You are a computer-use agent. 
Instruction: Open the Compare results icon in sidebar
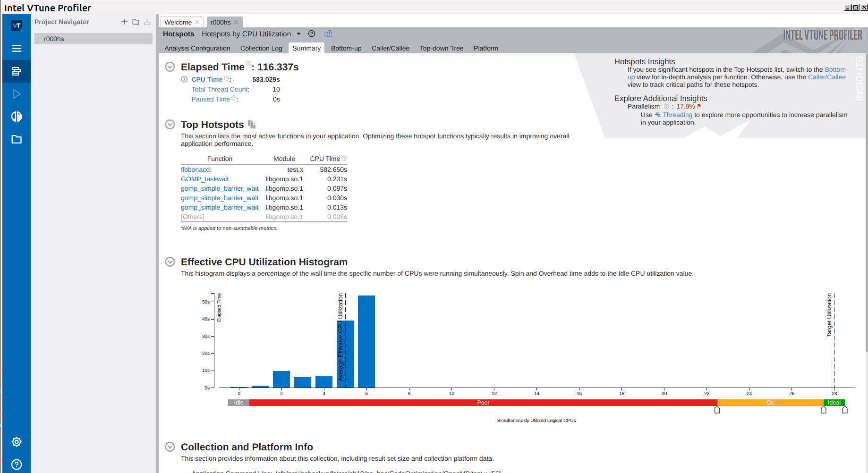tap(17, 117)
